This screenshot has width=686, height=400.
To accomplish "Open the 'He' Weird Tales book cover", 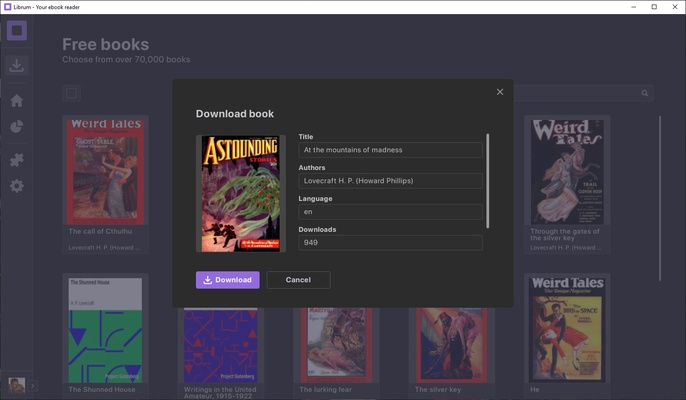I will click(x=567, y=330).
